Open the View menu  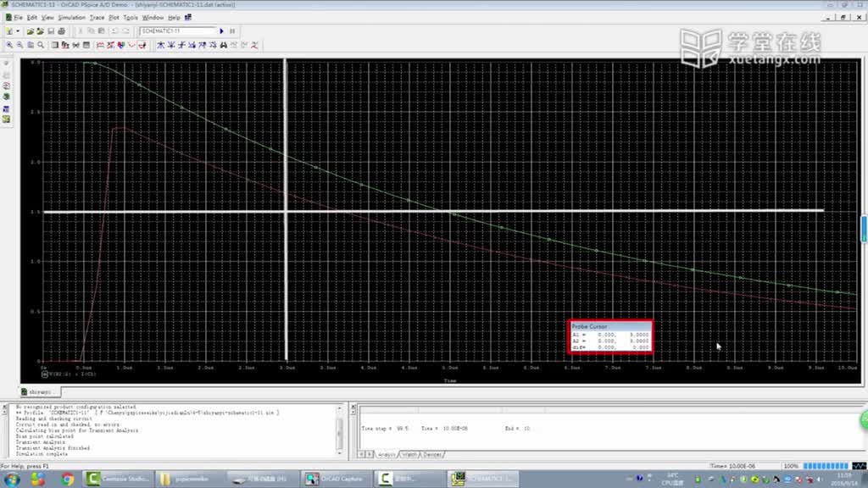click(x=47, y=18)
